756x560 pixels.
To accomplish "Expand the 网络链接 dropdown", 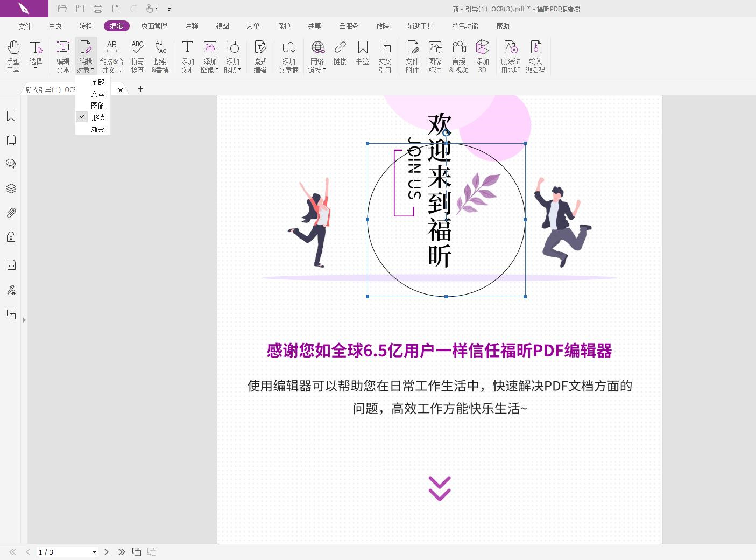I will point(324,69).
